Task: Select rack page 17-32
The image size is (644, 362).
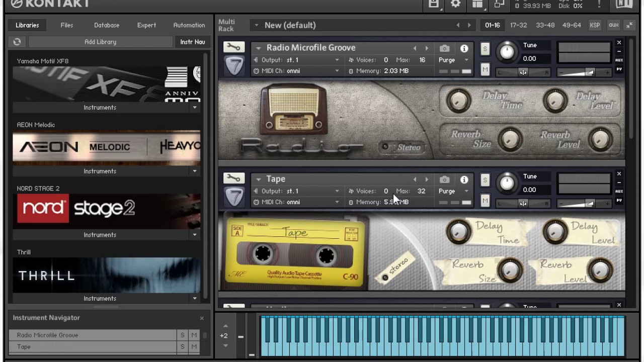Action: [518, 25]
